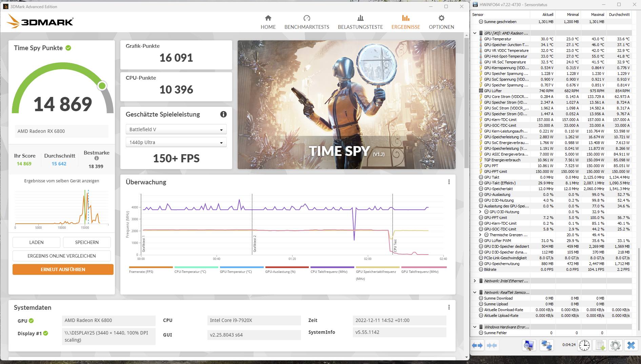This screenshot has width=641, height=364.
Task: Click the yellow GPU Speichertaktfrequenz legend color bar
Action: pos(378,267)
